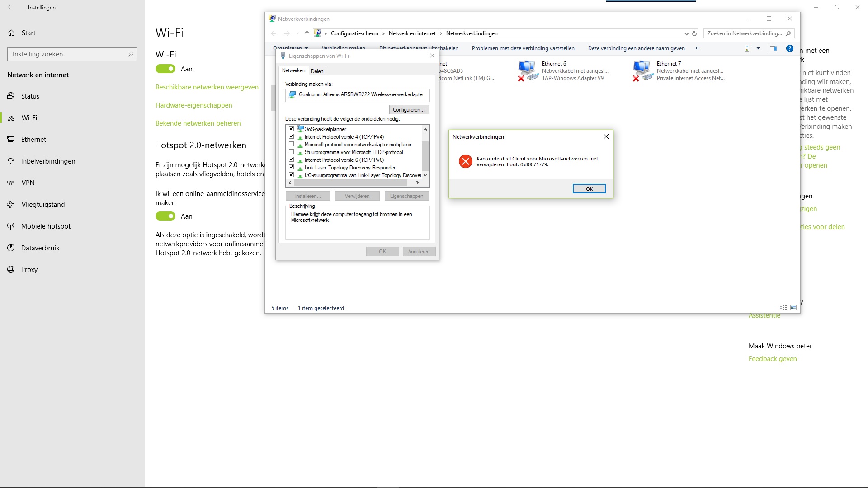Image resolution: width=868 pixels, height=488 pixels.
Task: Check Stuurprogramma voor Microsoft LLDP-protocol
Action: pyautogui.click(x=292, y=152)
